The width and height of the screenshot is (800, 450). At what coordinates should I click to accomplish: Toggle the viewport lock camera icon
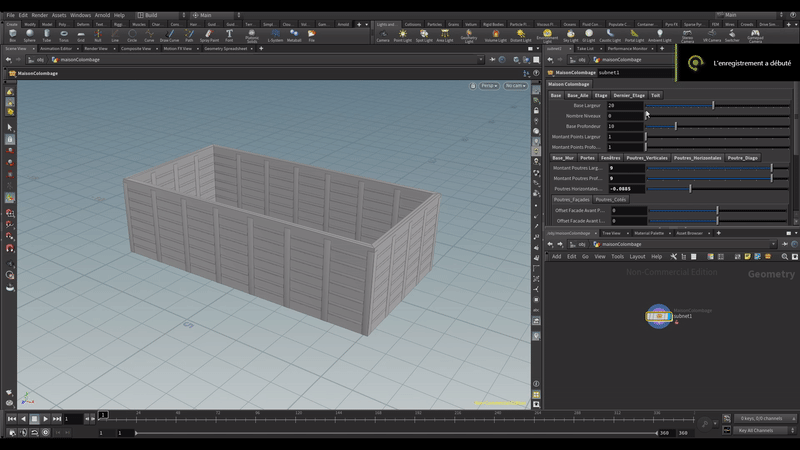[x=473, y=86]
